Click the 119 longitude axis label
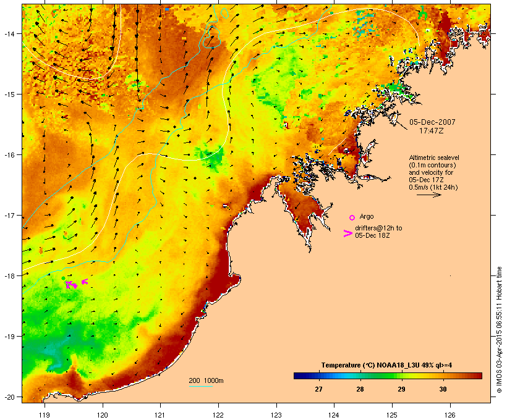Viewport: 507px width, 420px height. 45,415
